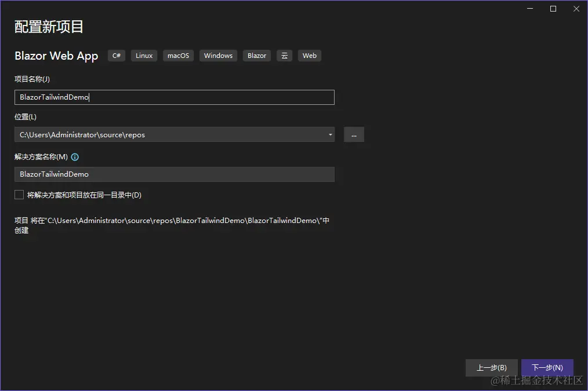The image size is (588, 391).
Task: Click the solution name input field
Action: (x=175, y=174)
